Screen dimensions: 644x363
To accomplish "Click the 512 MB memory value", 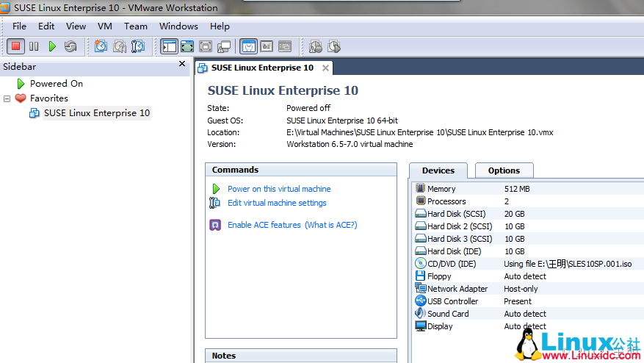I will coord(517,189).
